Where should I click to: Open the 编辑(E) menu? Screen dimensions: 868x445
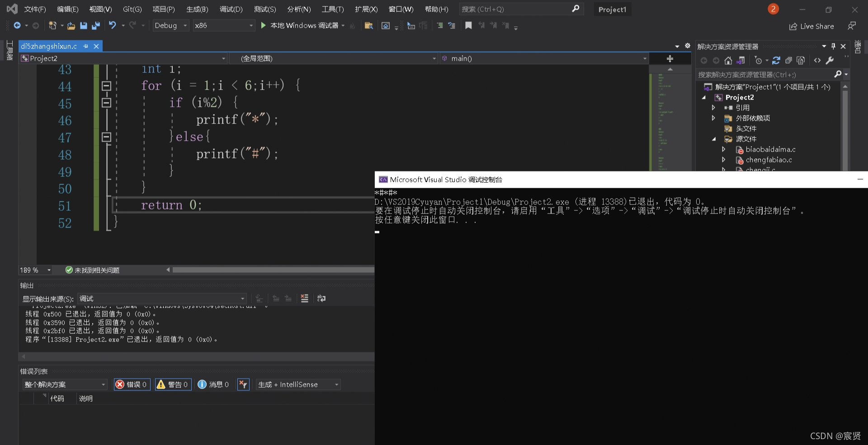pos(68,9)
